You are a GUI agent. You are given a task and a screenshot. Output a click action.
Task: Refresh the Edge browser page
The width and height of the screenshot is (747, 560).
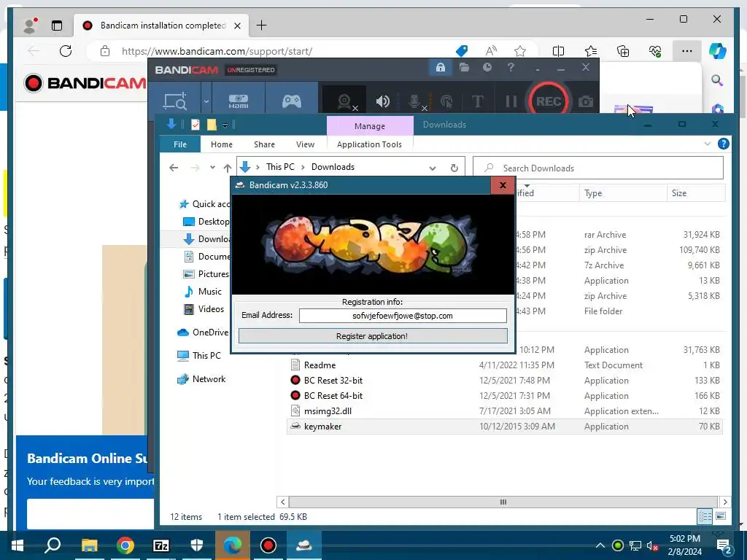tap(66, 51)
